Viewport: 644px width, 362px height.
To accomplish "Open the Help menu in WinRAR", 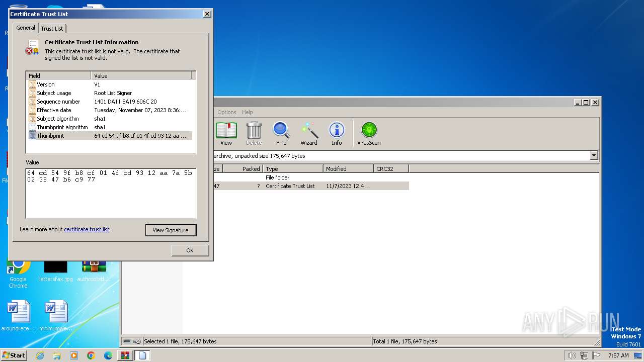I will (x=247, y=112).
